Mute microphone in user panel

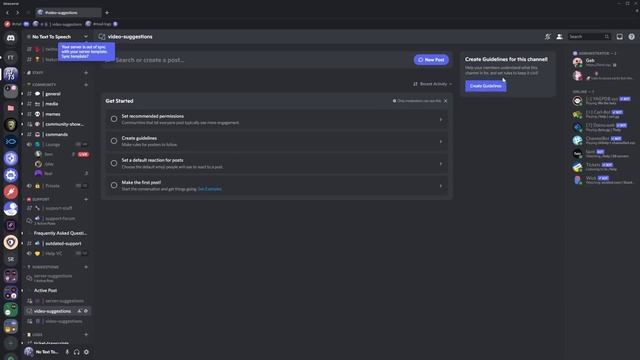67,352
